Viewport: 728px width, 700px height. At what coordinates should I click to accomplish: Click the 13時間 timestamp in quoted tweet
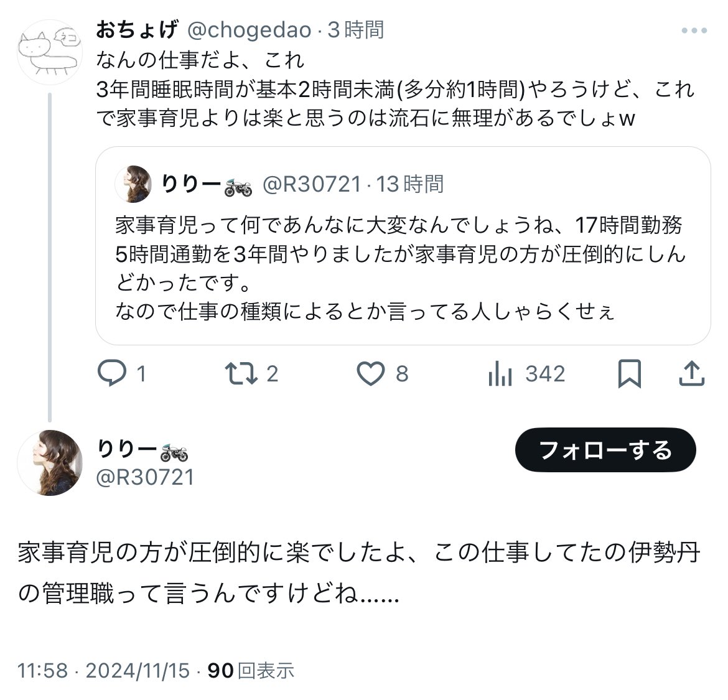(410, 184)
